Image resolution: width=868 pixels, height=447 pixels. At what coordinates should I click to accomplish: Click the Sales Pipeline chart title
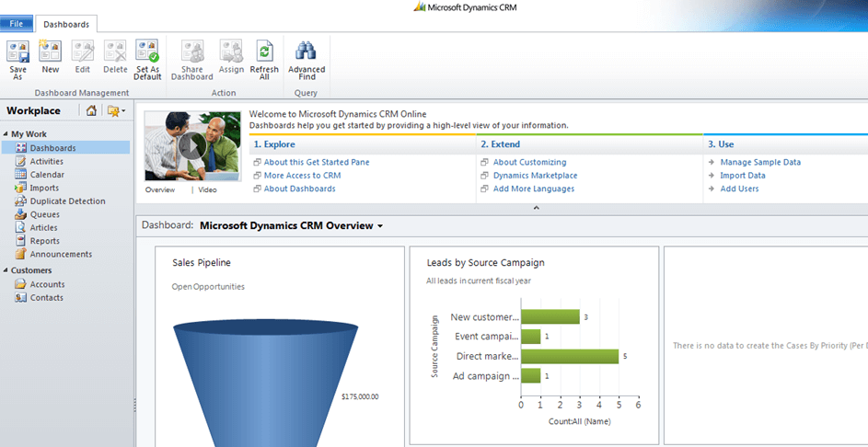pyautogui.click(x=202, y=263)
